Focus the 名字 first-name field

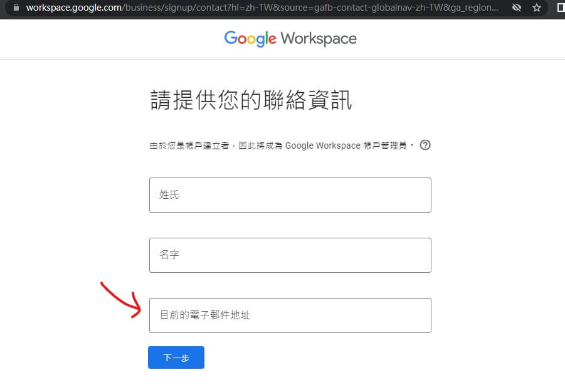[290, 255]
